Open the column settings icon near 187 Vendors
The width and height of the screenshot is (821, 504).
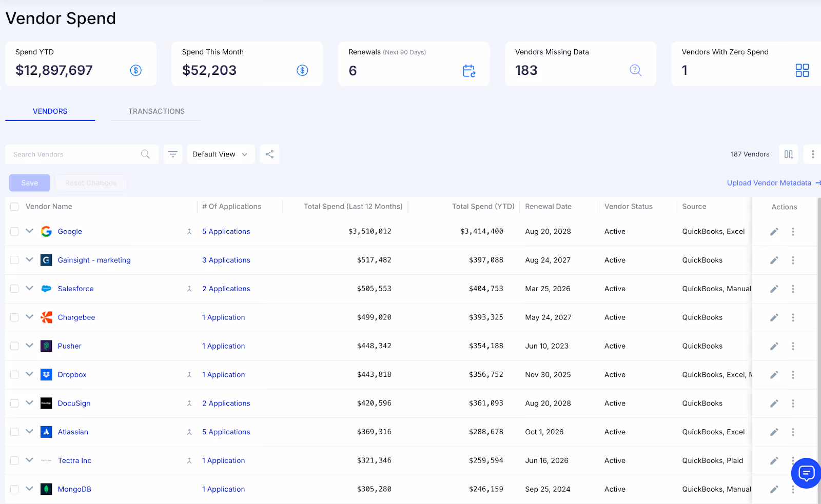click(789, 154)
